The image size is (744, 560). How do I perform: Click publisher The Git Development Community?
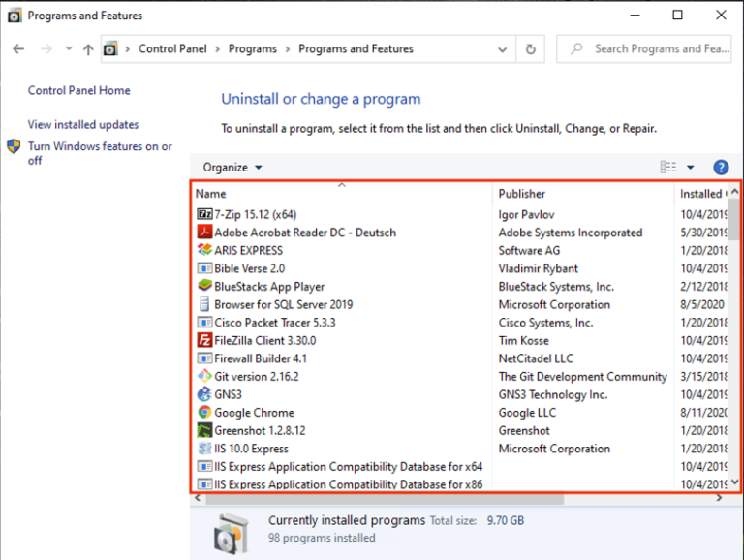(582, 376)
